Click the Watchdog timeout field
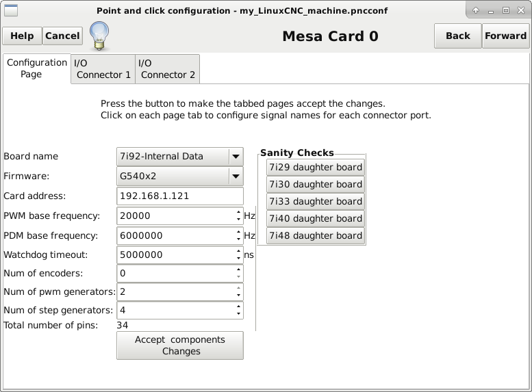 (176, 254)
